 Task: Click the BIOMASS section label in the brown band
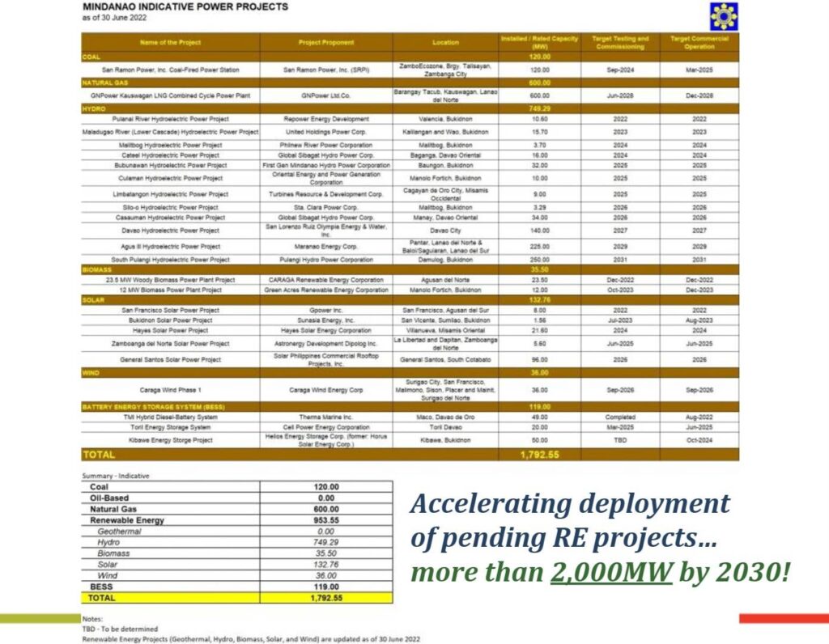click(97, 270)
